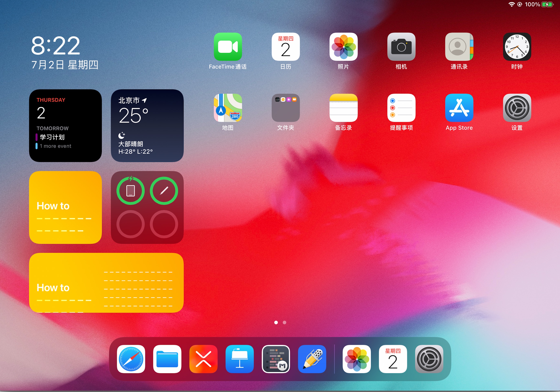This screenshot has height=392, width=560.
Task: Open the folder of grouped apps
Action: (285, 107)
